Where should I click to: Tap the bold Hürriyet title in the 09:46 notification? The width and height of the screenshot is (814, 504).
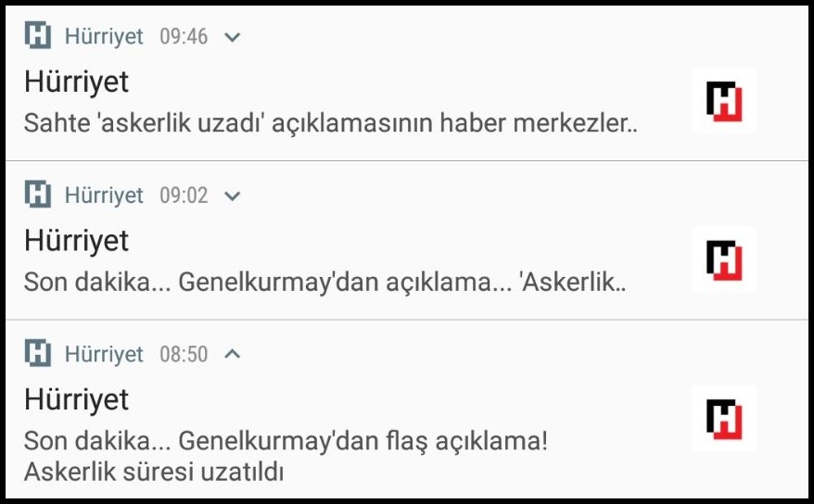(x=77, y=82)
